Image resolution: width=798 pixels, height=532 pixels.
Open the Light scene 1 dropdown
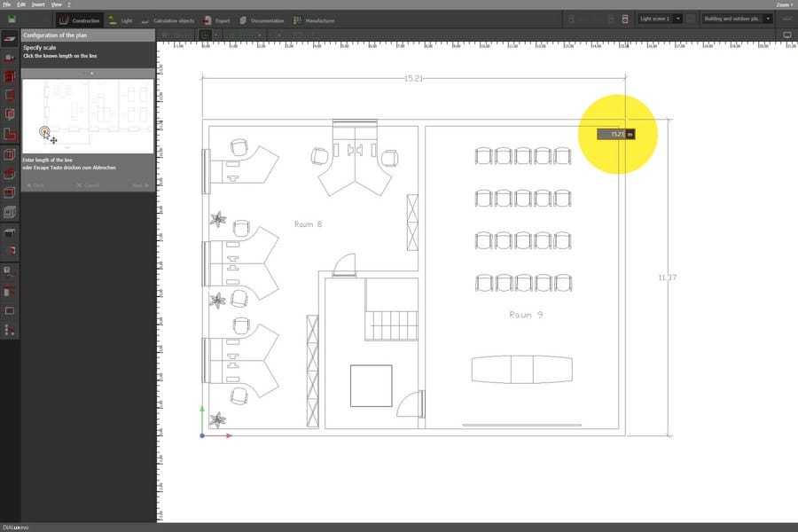tap(660, 19)
